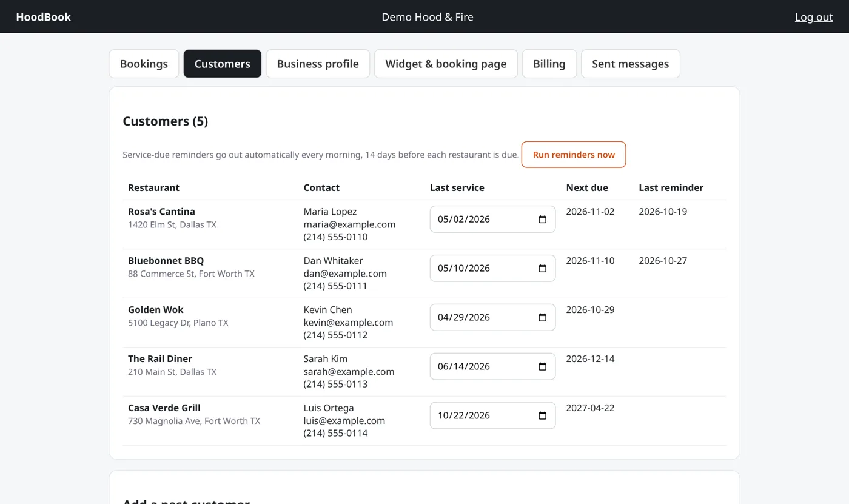Screen dimensions: 849x504
Task: Click phone number (214) 555-0110
Action: tap(335, 237)
